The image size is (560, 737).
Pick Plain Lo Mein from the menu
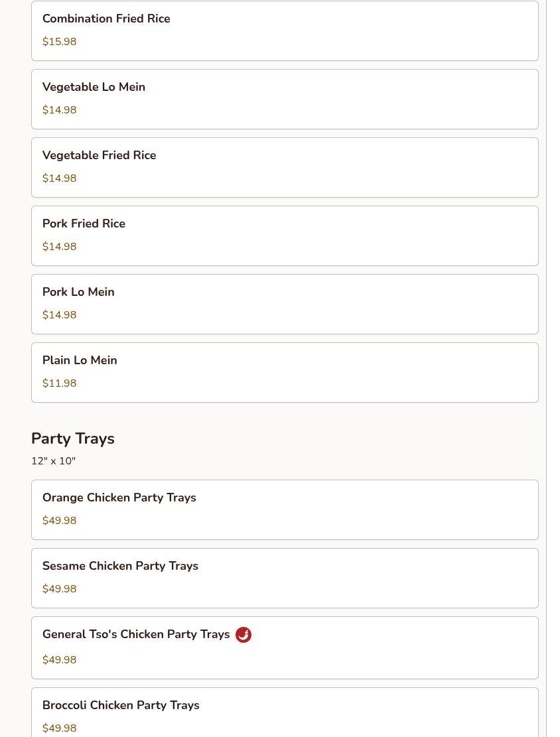point(285,372)
